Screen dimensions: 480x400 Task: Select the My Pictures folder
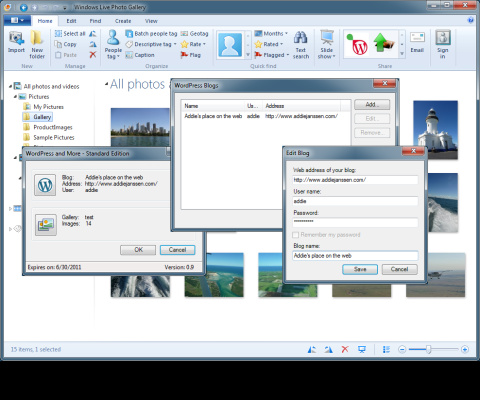coord(48,107)
